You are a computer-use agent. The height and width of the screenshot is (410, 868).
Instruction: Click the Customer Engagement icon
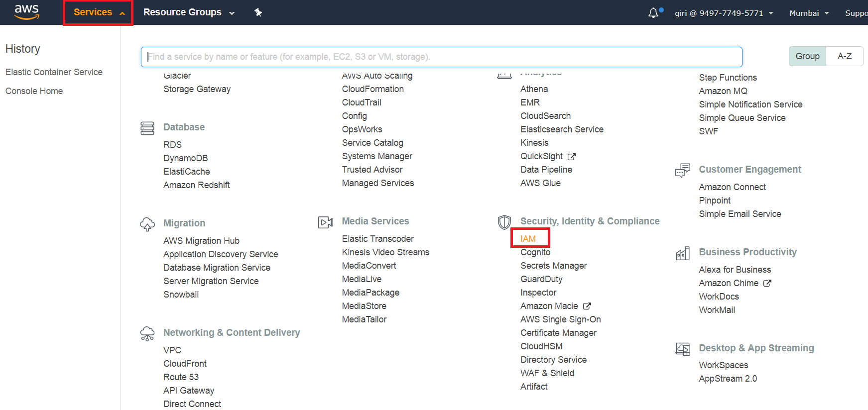pos(682,170)
